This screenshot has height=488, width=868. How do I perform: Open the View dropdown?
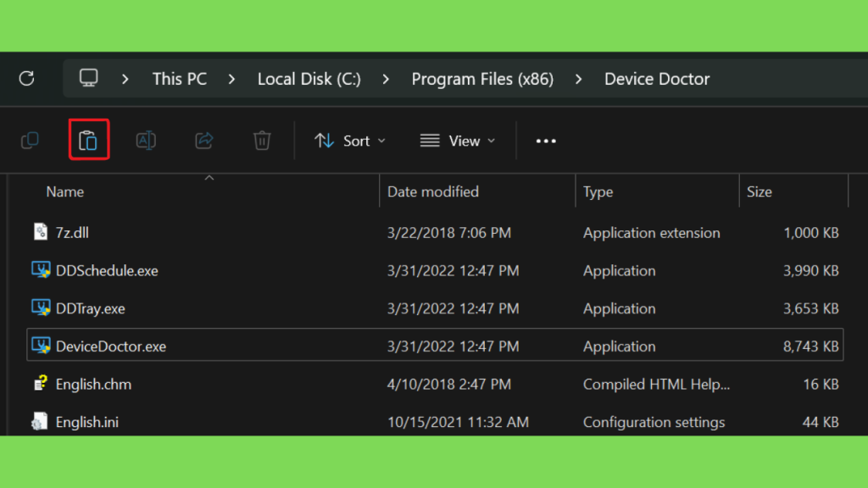pos(457,141)
